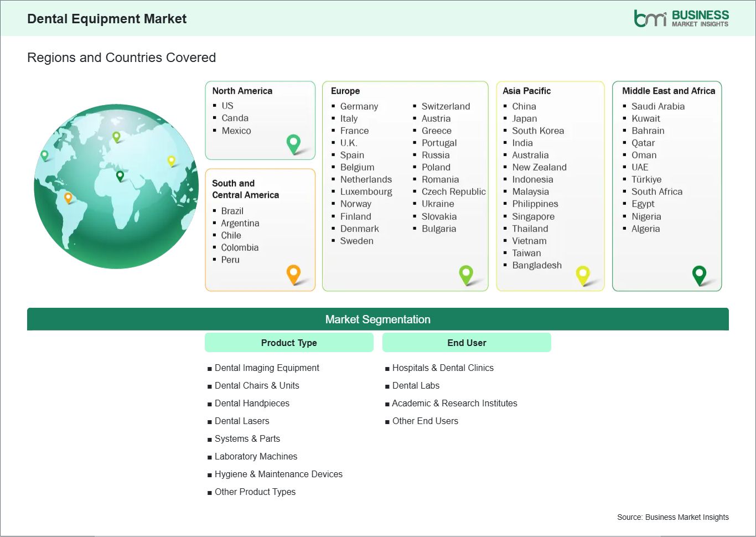Click the light green pin in Europe box
The width and height of the screenshot is (756, 537).
point(466,274)
